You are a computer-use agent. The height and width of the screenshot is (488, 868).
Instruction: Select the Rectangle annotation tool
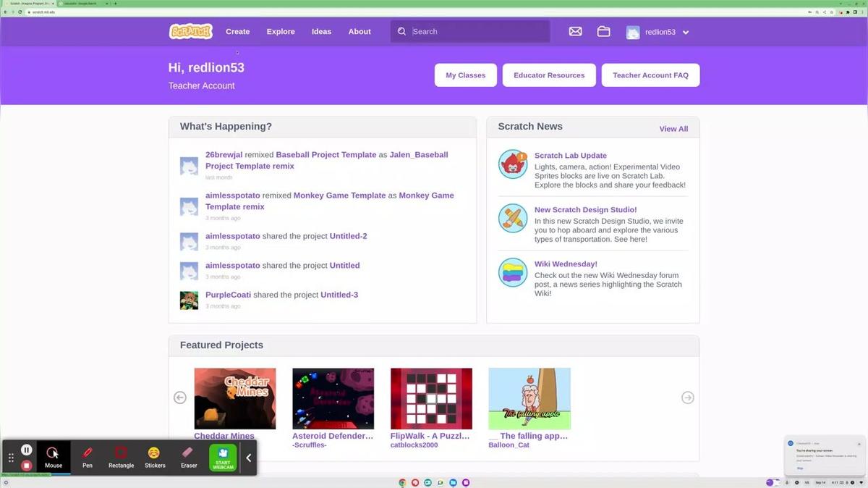pyautogui.click(x=121, y=457)
